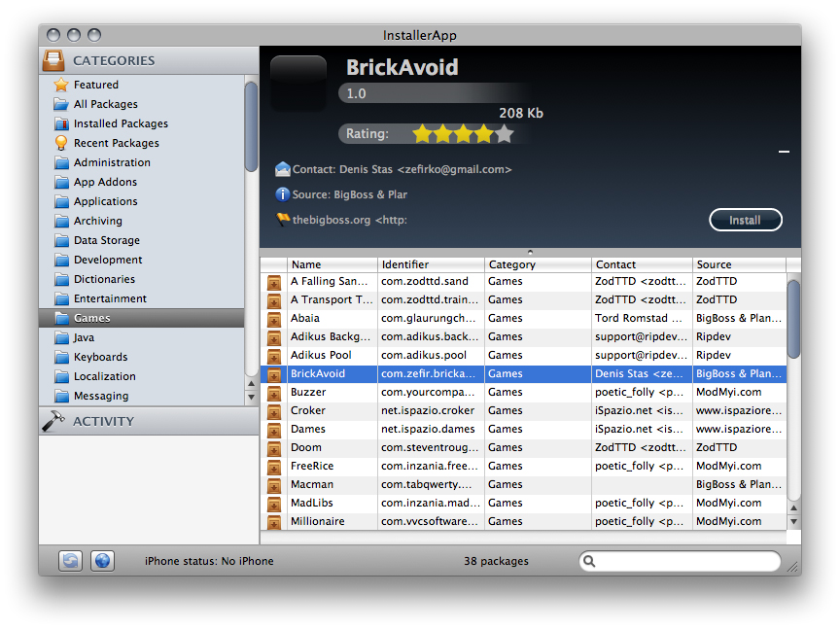
Task: Open the Data Storage category
Action: point(141,240)
